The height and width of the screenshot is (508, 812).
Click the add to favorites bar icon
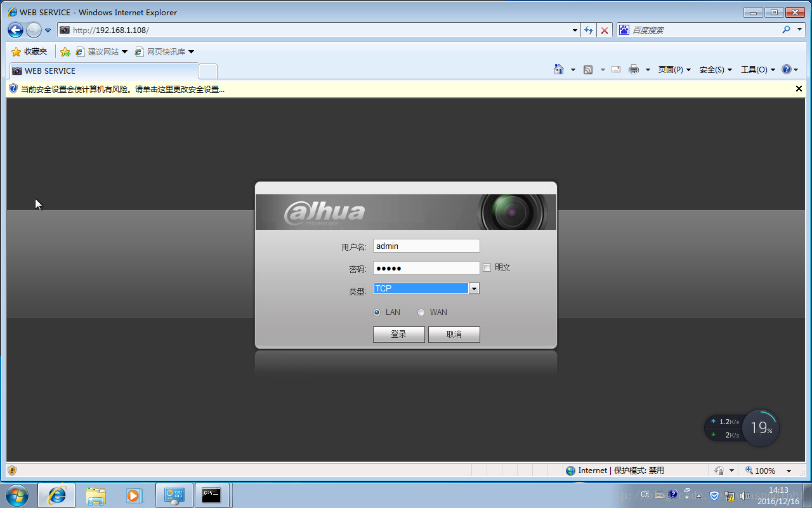pyautogui.click(x=65, y=51)
